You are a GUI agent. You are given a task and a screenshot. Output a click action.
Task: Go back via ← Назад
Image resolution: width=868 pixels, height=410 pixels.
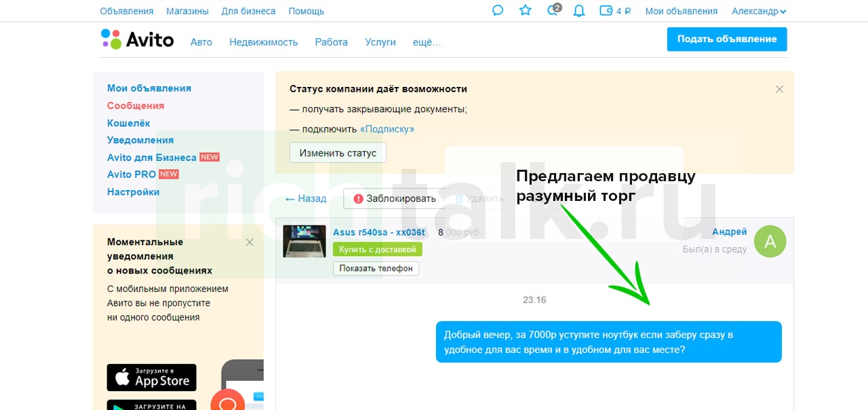(306, 199)
